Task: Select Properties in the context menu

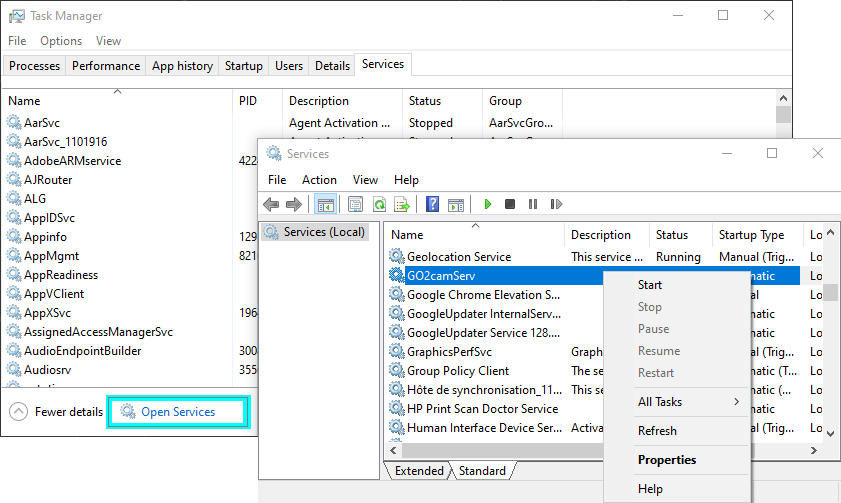Action: 667,460
